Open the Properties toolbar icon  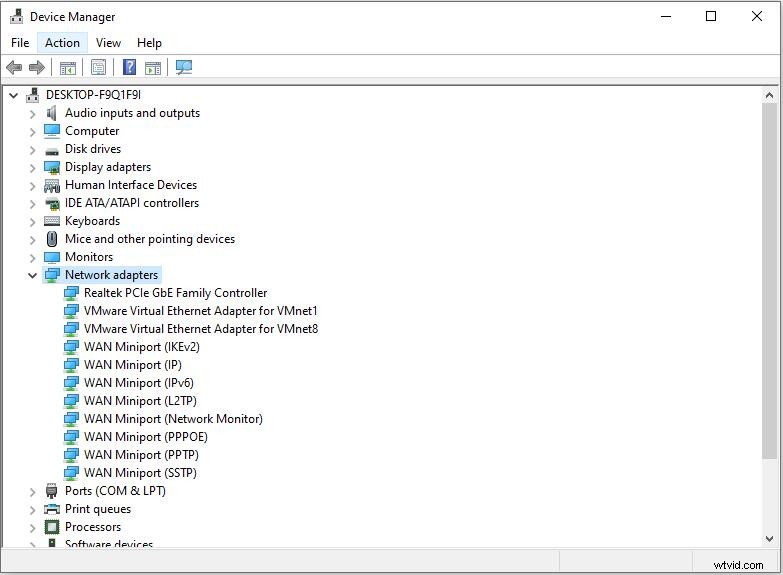coord(98,67)
